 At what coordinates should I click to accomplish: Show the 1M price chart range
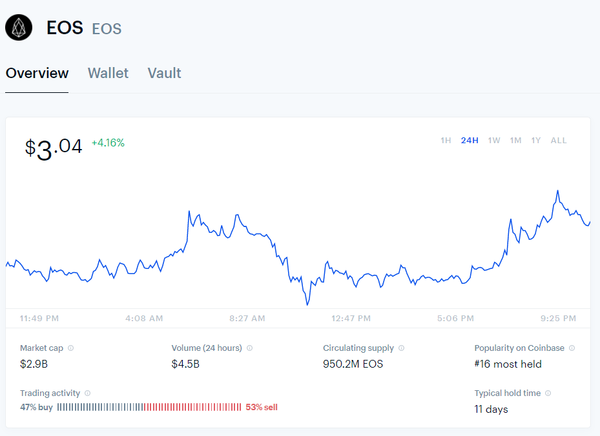[516, 140]
